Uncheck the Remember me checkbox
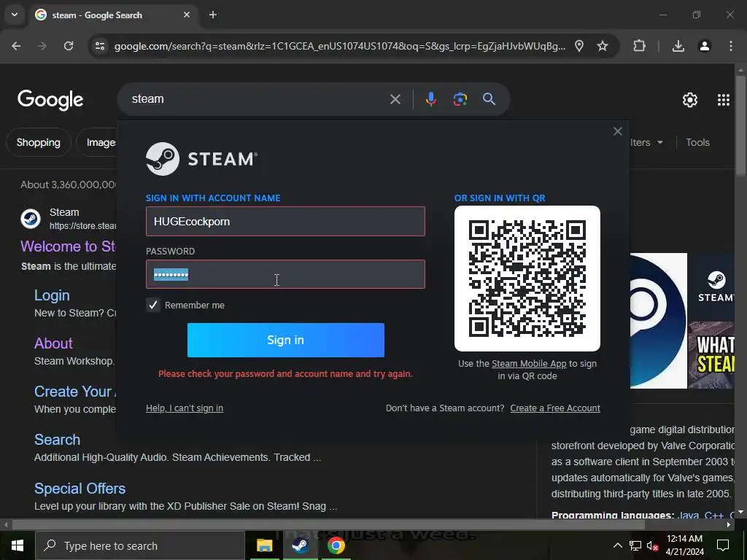The height and width of the screenshot is (560, 747). tap(153, 306)
